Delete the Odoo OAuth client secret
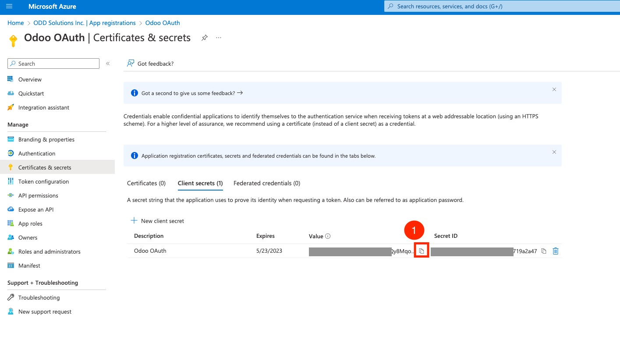This screenshot has width=620, height=364. 556,251
